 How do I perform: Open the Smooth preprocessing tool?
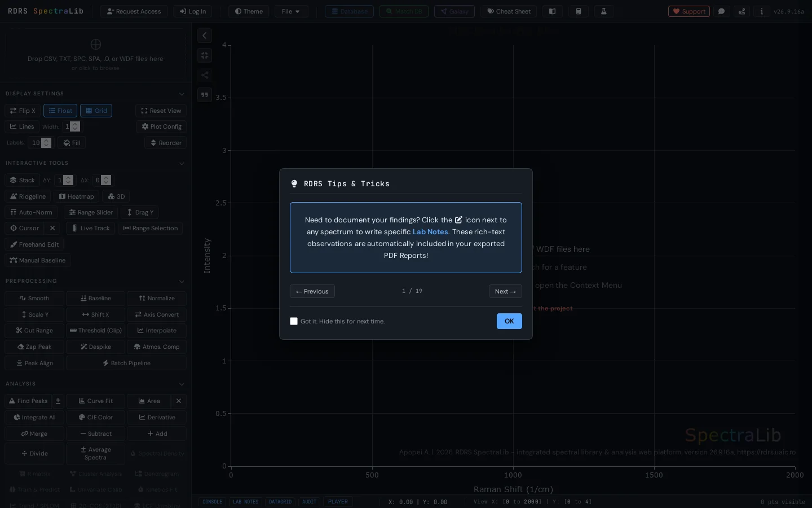[34, 298]
